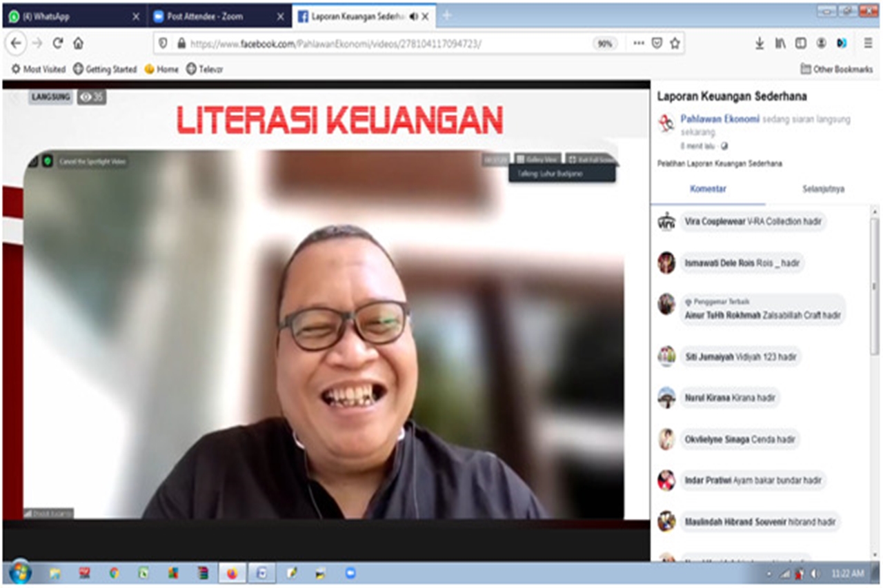Reset the 90% zoom level badge
Viewport: 883px width, 588px height.
coord(605,43)
